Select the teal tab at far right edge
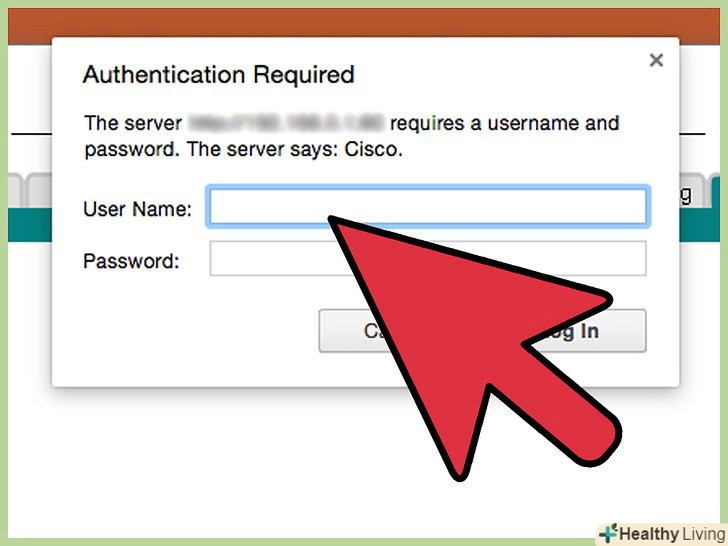This screenshot has height=546, width=728. [x=716, y=190]
